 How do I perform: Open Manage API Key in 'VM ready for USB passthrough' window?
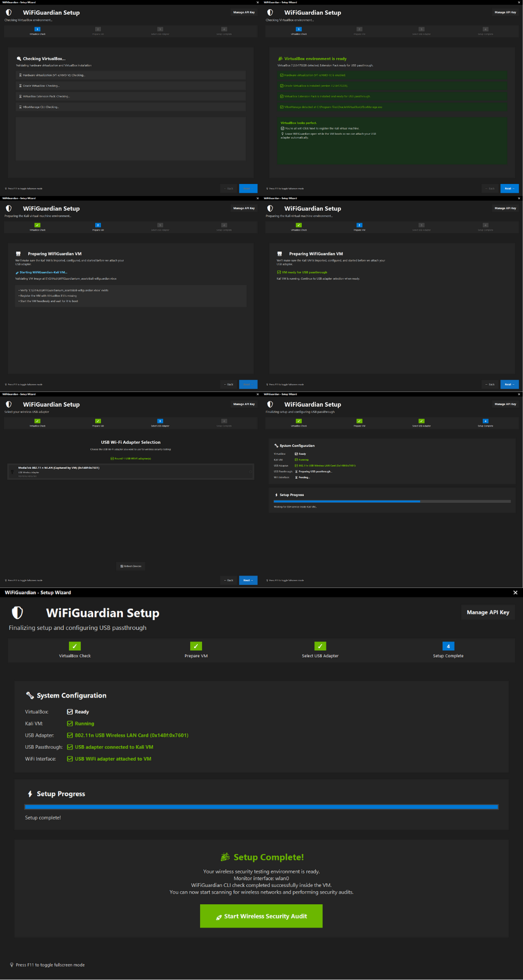pos(505,208)
